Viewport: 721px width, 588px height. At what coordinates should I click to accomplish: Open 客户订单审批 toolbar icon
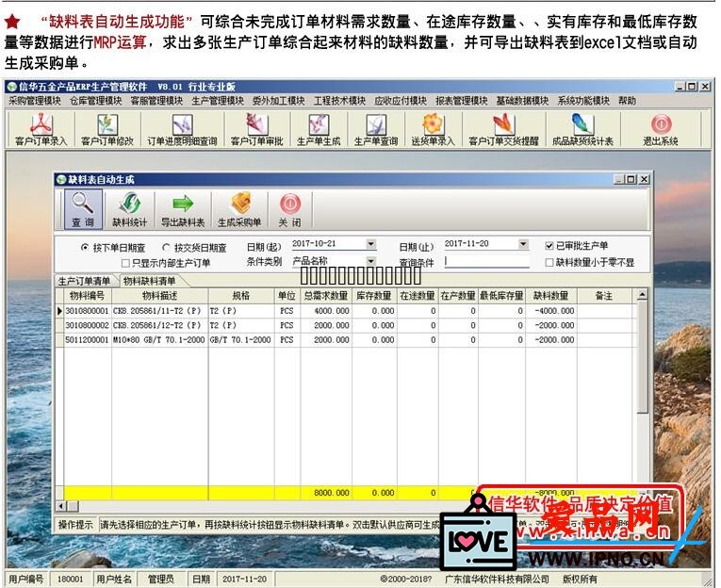pos(256,129)
